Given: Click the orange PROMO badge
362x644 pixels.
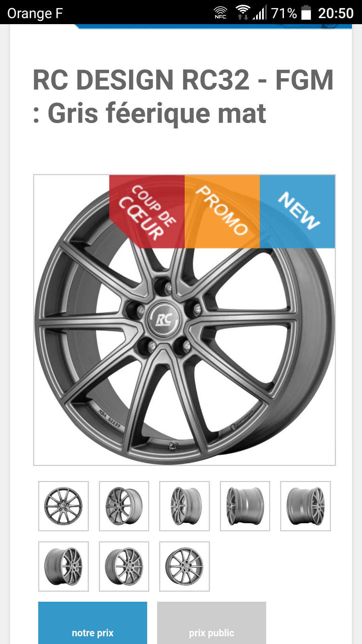Looking at the screenshot, I should [222, 212].
